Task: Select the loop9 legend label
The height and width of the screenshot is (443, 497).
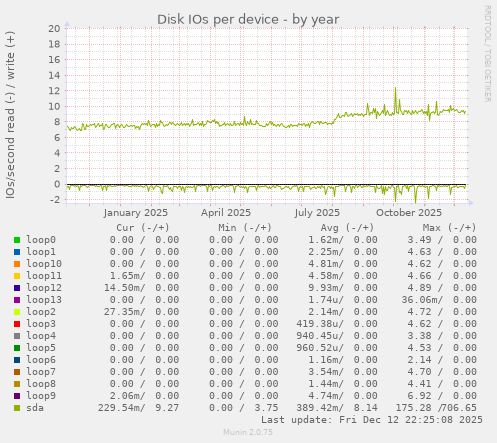Action: tap(41, 396)
